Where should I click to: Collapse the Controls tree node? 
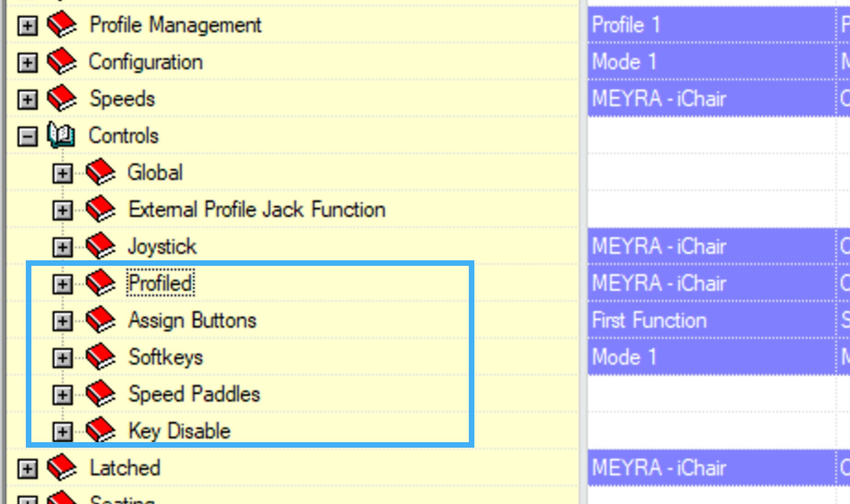(28, 137)
